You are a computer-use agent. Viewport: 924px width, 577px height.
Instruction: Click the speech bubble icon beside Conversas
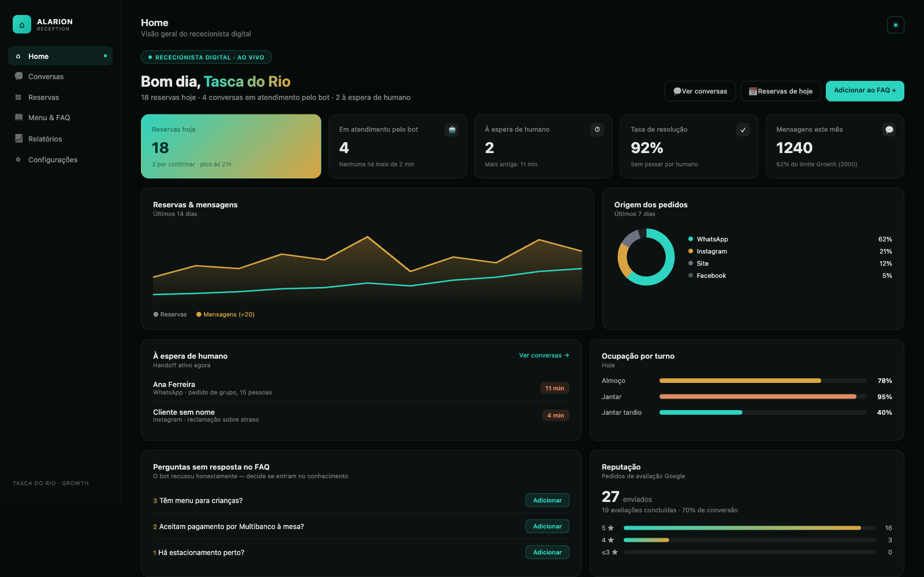(18, 76)
